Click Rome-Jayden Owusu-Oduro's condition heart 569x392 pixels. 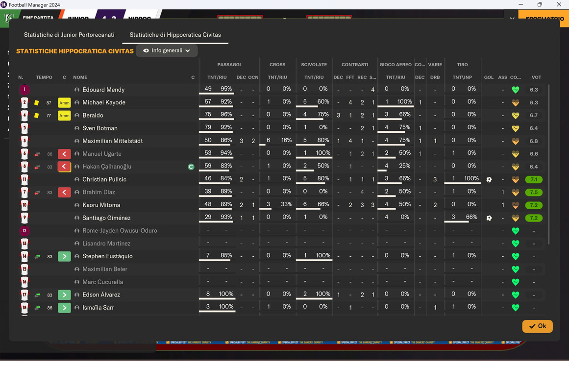tap(515, 231)
